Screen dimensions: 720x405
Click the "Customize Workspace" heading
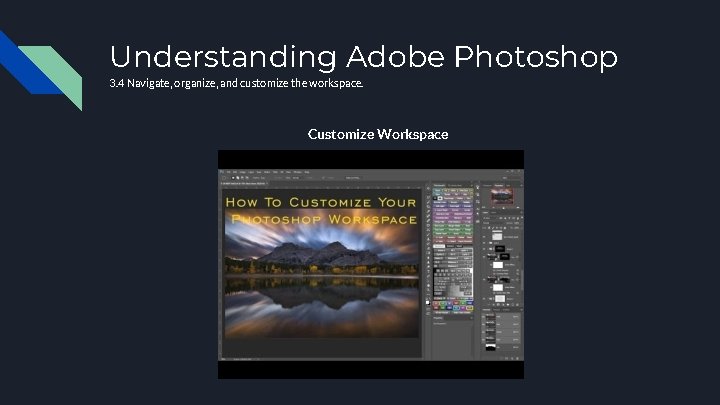click(378, 134)
